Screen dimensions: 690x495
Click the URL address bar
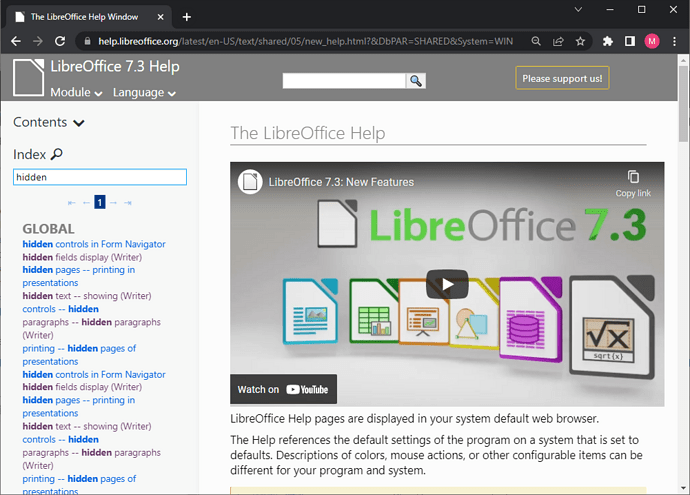coord(305,41)
